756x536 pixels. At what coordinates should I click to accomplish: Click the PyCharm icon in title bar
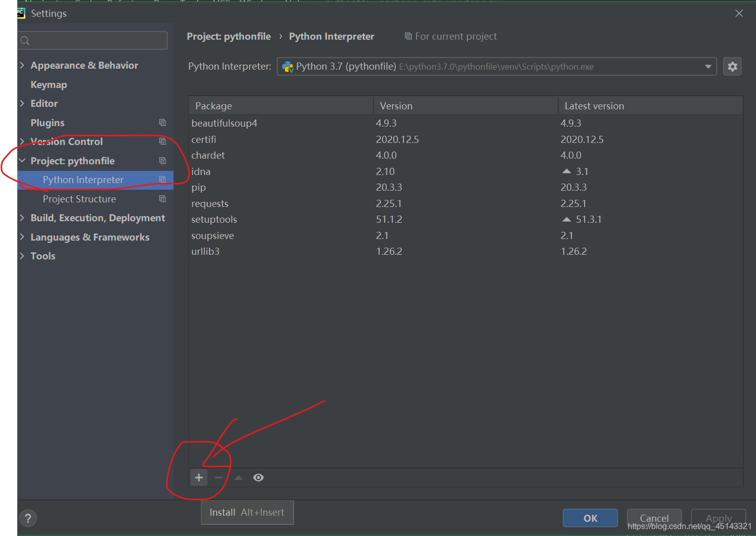point(21,13)
